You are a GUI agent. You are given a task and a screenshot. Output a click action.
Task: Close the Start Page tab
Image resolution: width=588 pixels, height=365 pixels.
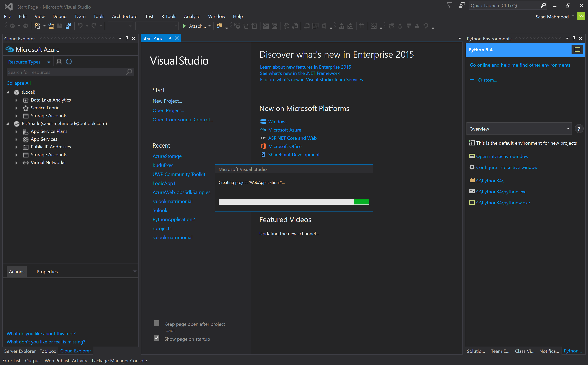point(176,38)
